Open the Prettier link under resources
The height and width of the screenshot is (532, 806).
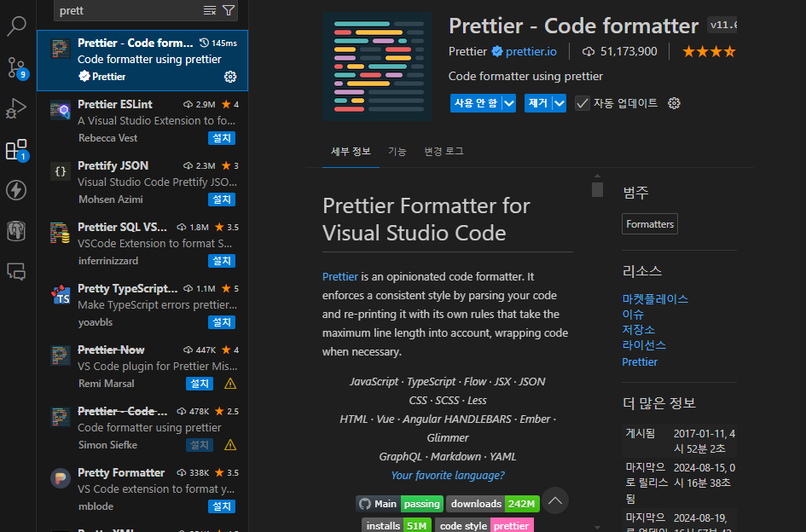640,361
